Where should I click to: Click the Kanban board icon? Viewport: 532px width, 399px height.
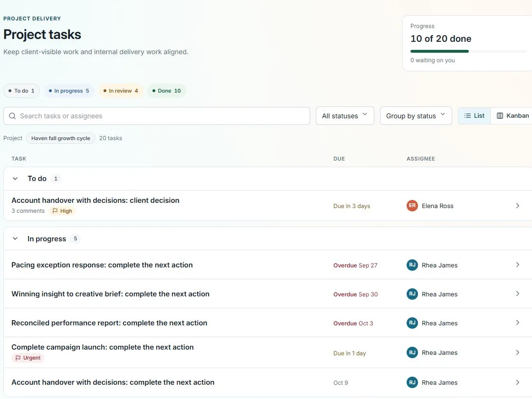500,116
